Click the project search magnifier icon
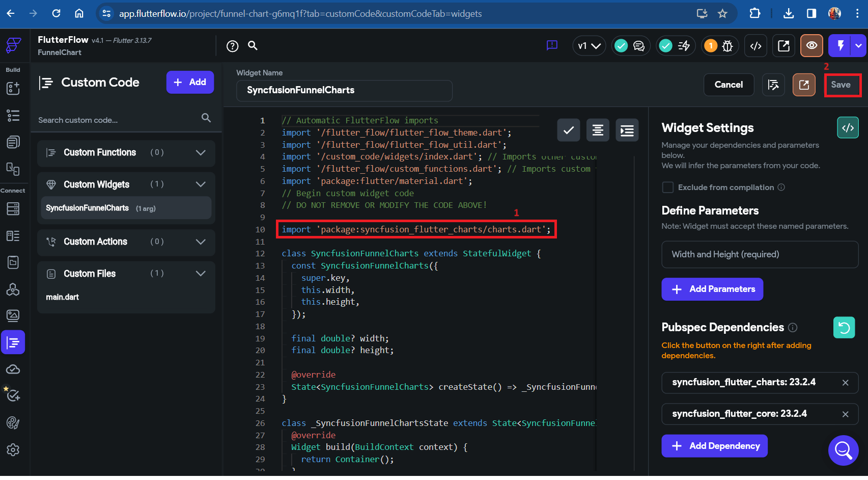Viewport: 868px width, 480px height. click(x=253, y=45)
